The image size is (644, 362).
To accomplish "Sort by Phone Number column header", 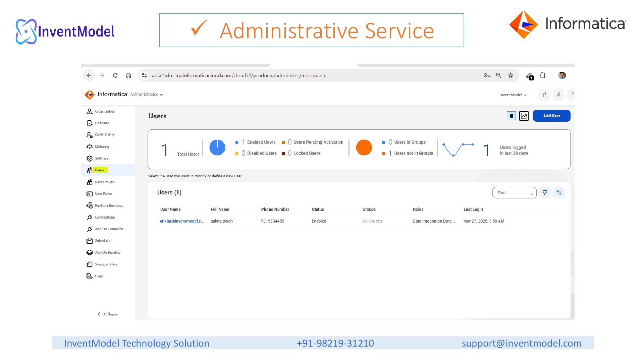I will 275,209.
